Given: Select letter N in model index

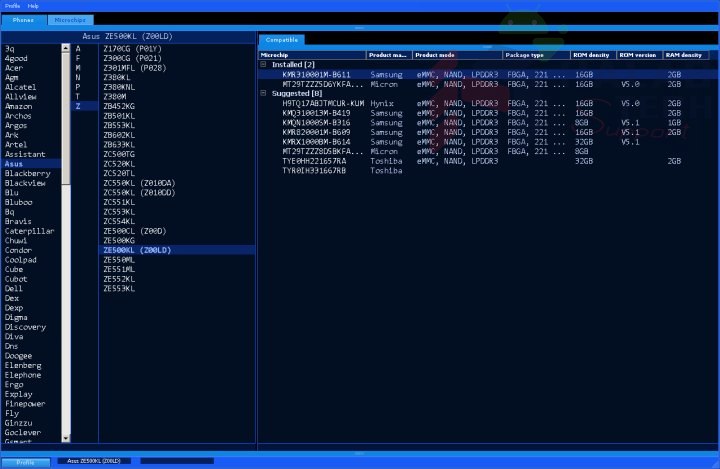Looking at the screenshot, I should pyautogui.click(x=78, y=78).
